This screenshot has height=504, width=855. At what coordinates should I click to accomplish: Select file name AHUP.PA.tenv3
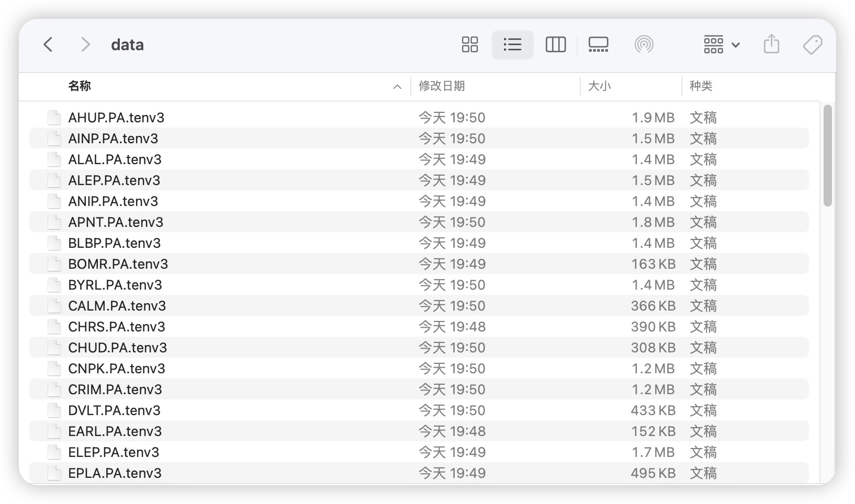tap(116, 118)
